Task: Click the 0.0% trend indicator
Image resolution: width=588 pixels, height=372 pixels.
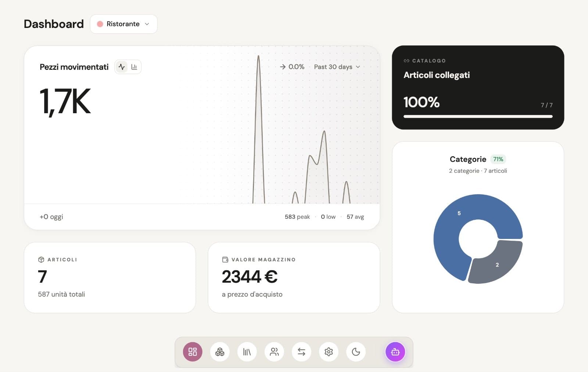Action: (292, 67)
